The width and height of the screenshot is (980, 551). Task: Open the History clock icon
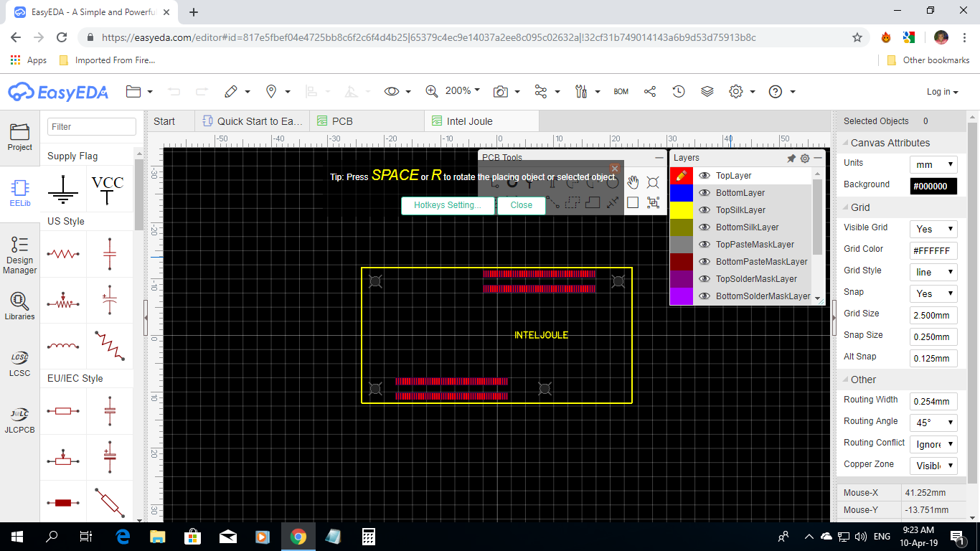point(679,91)
